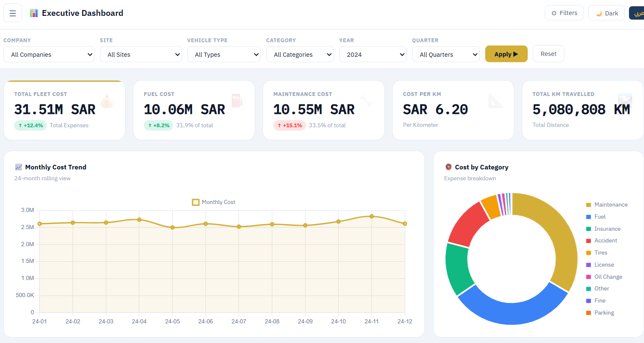This screenshot has width=644, height=343.
Task: Click the gold Maintenance donut segment
Action: (561, 234)
